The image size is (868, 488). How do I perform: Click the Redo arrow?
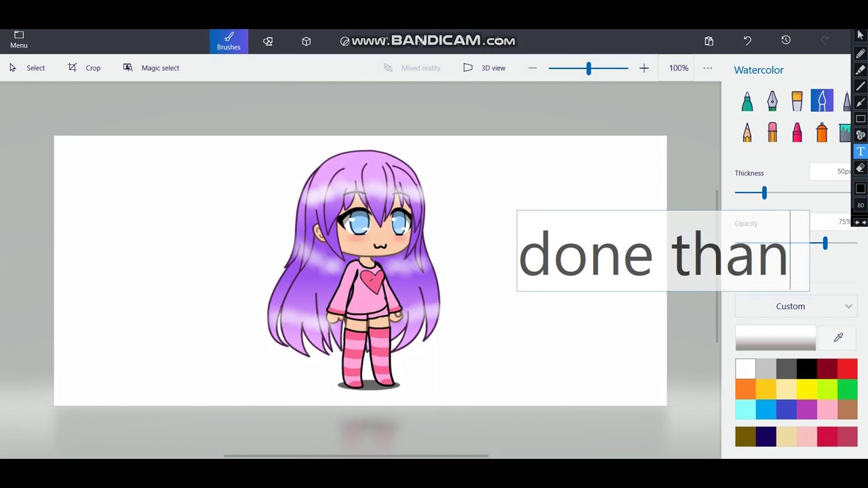pos(825,41)
